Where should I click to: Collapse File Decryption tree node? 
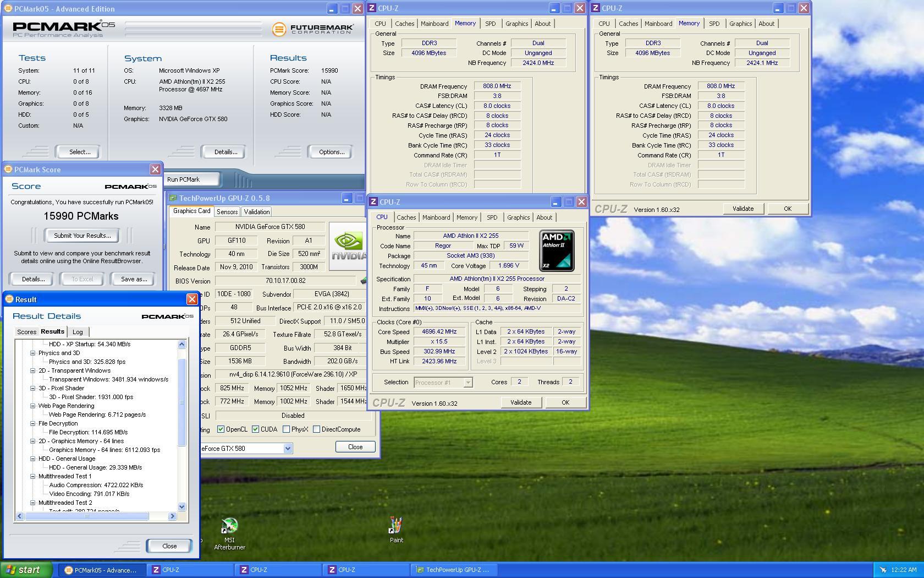32,423
